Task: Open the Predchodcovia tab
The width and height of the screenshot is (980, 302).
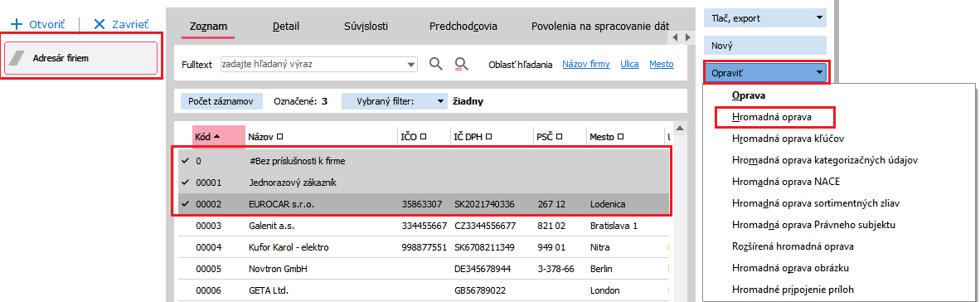Action: [463, 27]
